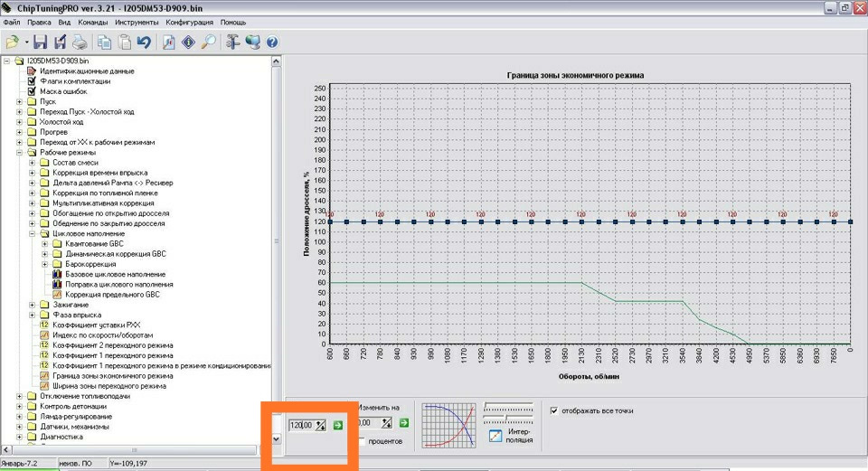Open 'Ширина зоны переходного режима' item
This screenshot has width=868, height=471.
point(108,386)
